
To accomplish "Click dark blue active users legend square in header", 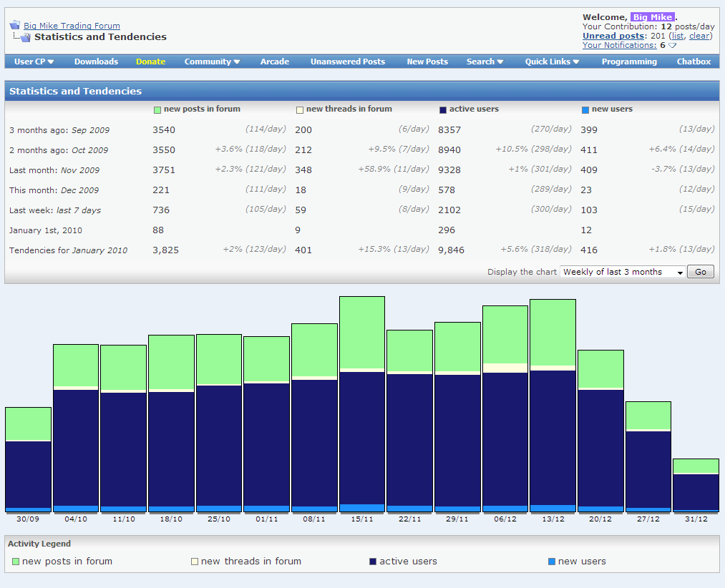I will [x=443, y=110].
